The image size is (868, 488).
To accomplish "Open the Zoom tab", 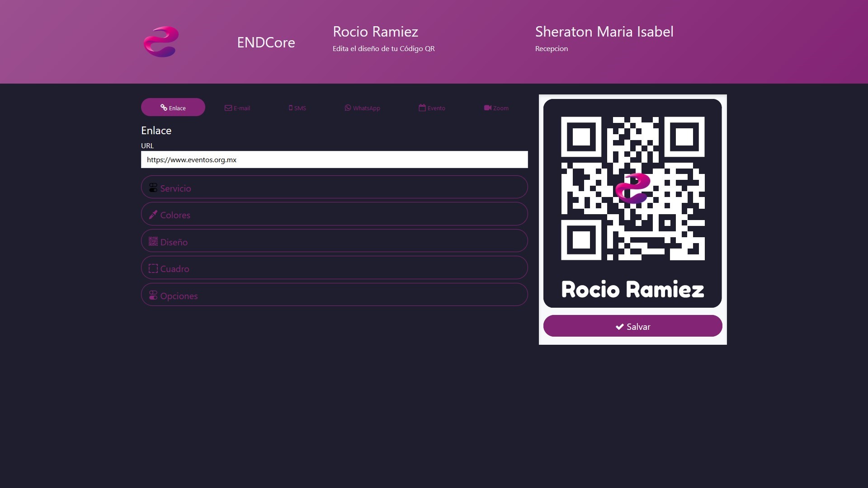I will [496, 108].
